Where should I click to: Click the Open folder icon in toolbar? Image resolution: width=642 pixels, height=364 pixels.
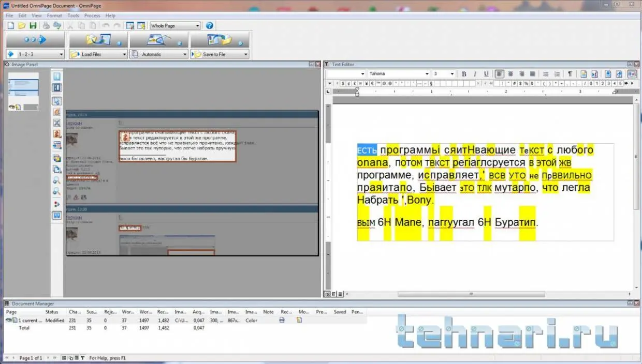tap(22, 25)
